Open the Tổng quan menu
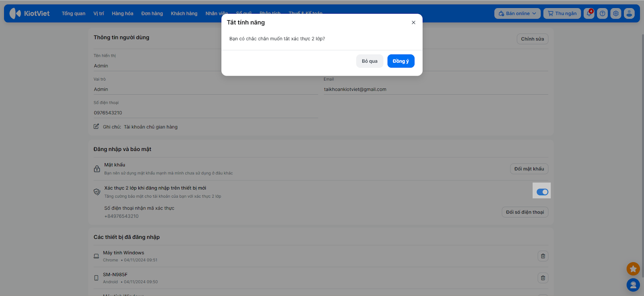Viewport: 644px width, 296px height. (x=74, y=13)
